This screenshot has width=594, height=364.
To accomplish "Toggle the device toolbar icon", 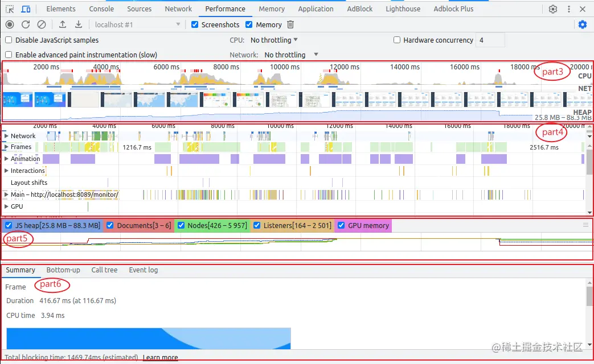I will (26, 9).
